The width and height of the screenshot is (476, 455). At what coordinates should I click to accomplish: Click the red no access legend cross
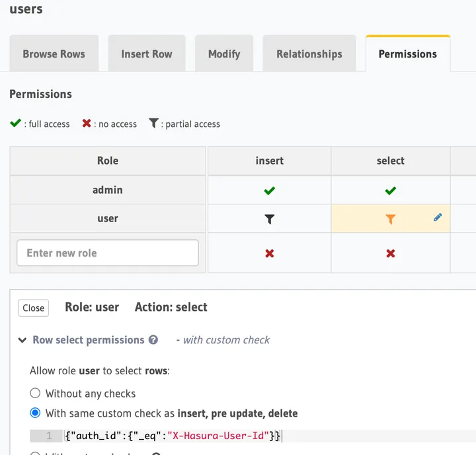coord(87,123)
